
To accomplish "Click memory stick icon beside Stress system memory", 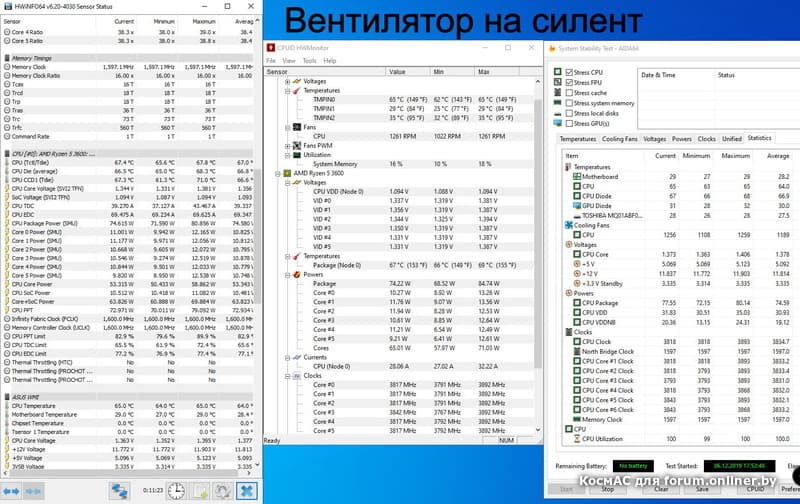I will click(x=558, y=103).
